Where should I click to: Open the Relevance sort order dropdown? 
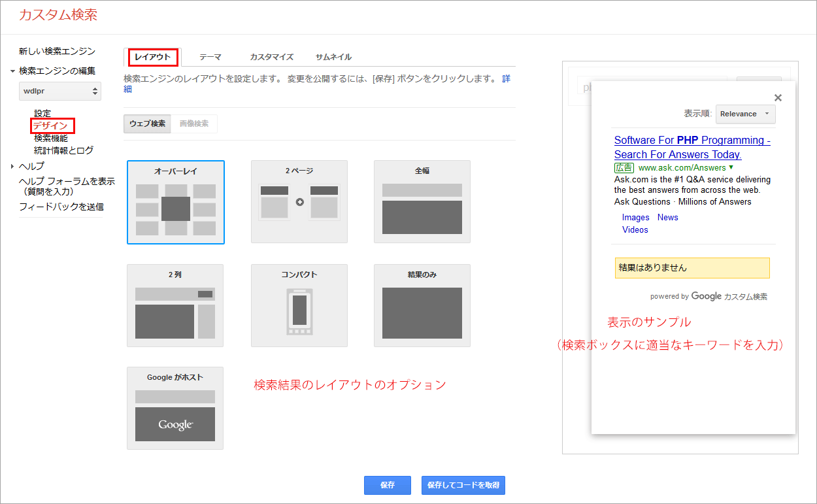tap(746, 114)
